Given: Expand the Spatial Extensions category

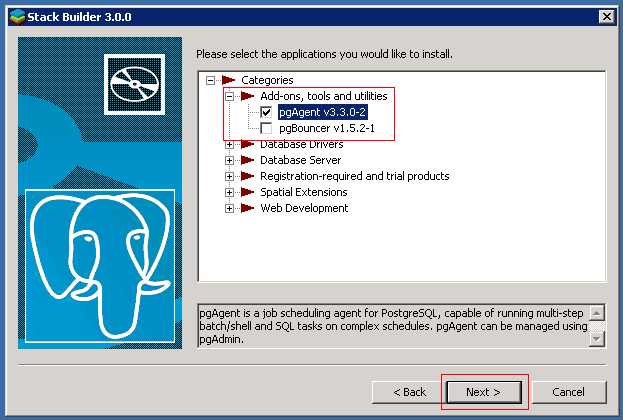Looking at the screenshot, I should point(229,192).
